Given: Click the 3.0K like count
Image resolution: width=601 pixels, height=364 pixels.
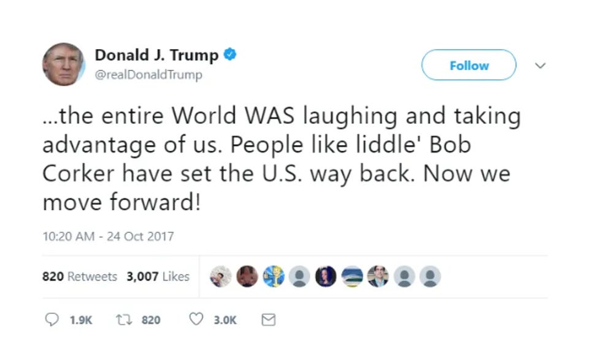Looking at the screenshot, I should click(x=225, y=320).
